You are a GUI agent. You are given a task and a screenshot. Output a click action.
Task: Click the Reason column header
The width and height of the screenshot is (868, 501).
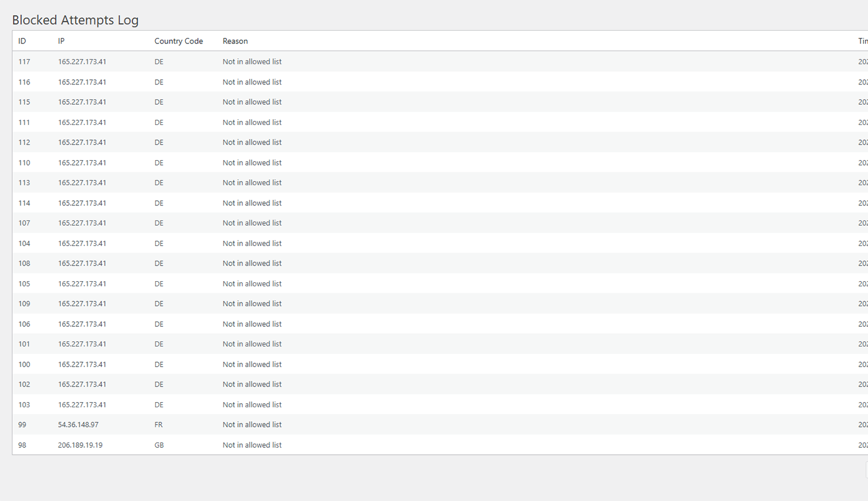coord(235,41)
